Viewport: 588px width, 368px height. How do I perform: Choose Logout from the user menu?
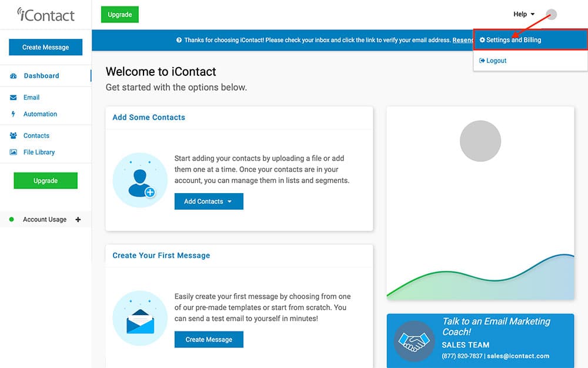click(496, 61)
